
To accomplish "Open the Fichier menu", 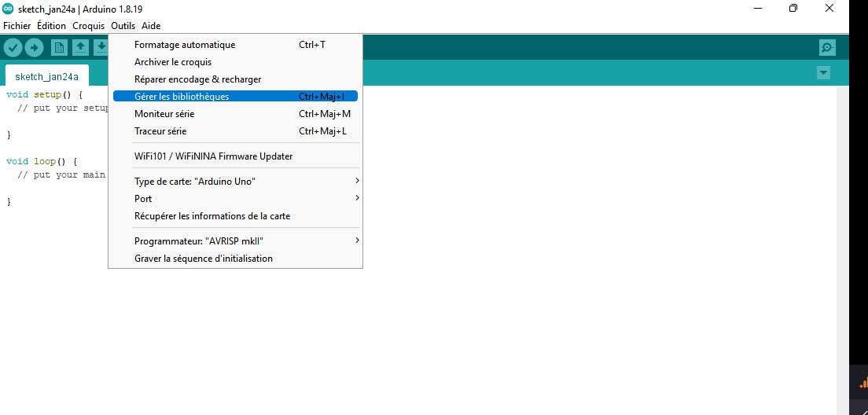I will 17,26.
